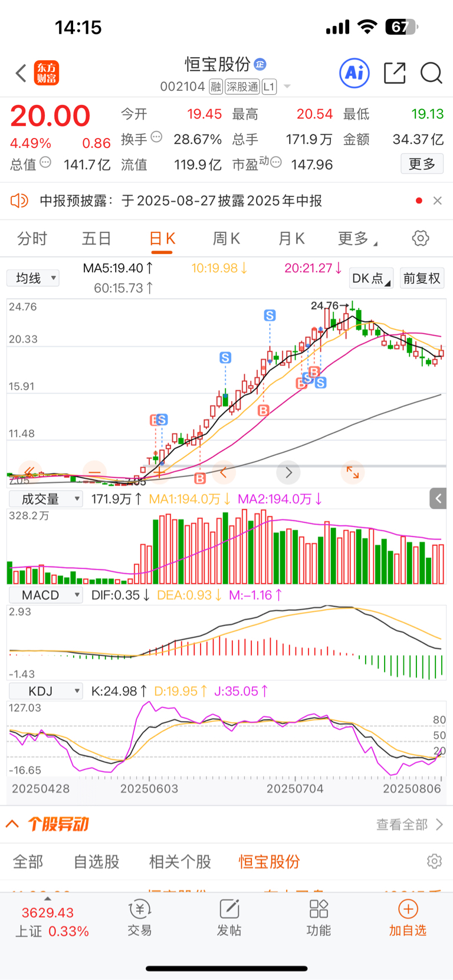
Task: Open 查看全部 link
Action: (x=409, y=824)
